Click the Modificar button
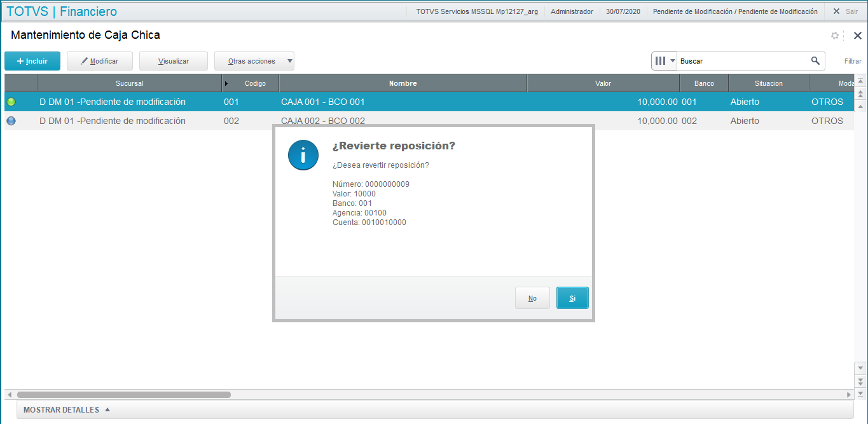Image resolution: width=868 pixels, height=424 pixels. 100,61
